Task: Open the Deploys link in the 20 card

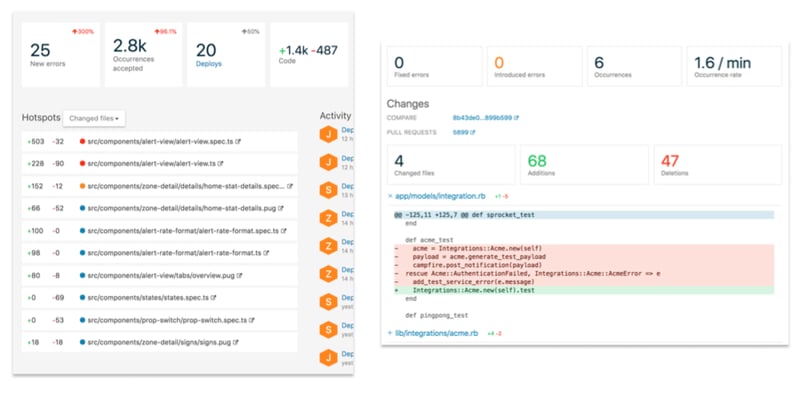Action: point(209,64)
